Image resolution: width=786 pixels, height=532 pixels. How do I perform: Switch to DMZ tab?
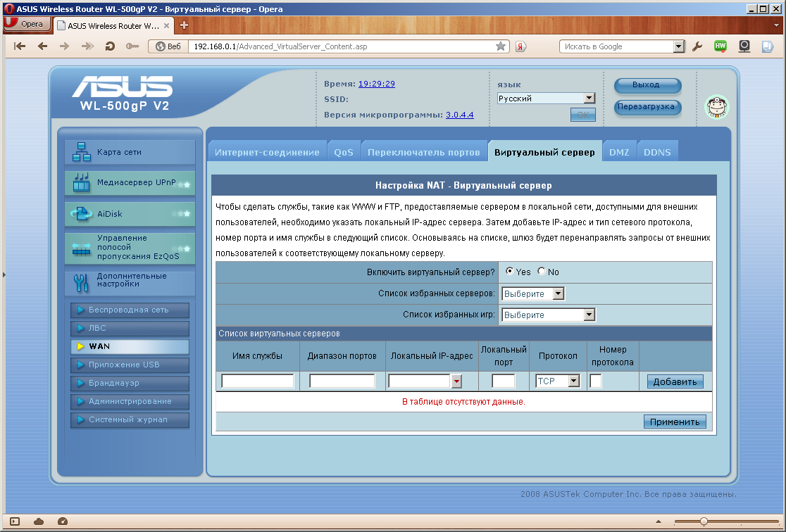pyautogui.click(x=619, y=152)
